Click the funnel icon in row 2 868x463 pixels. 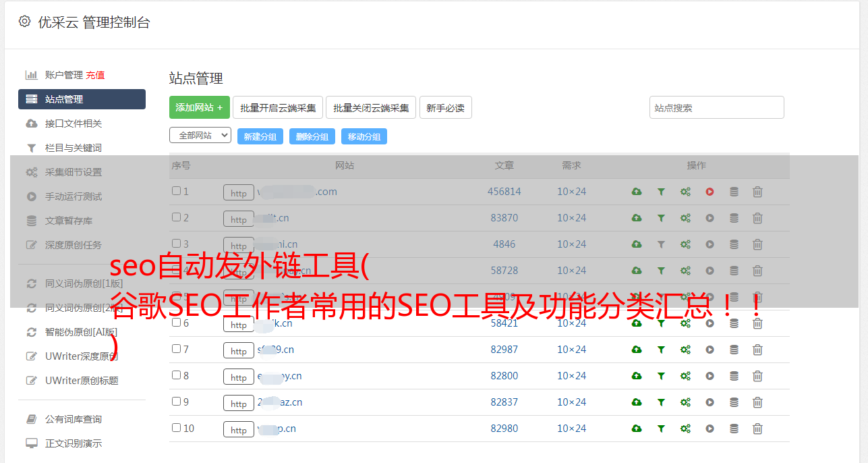pos(661,218)
